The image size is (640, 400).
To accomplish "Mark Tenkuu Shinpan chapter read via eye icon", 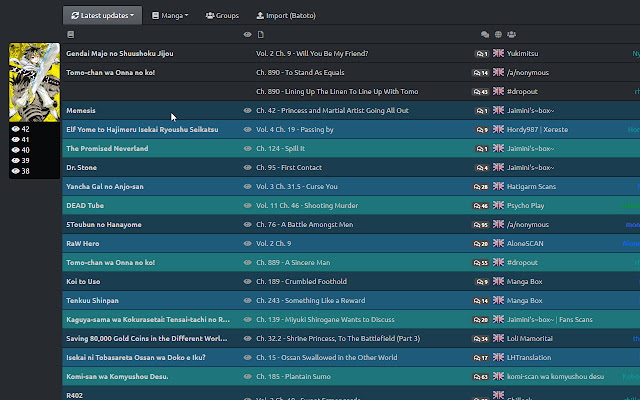I will tap(248, 300).
